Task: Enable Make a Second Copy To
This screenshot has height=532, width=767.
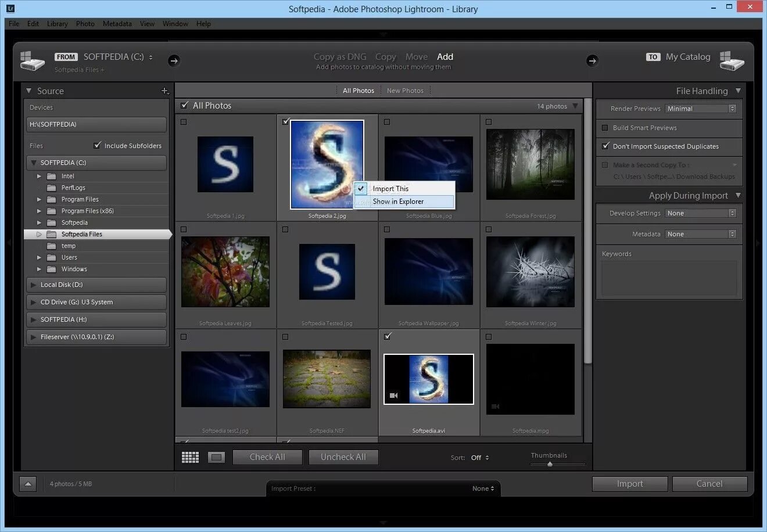Action: pyautogui.click(x=605, y=165)
